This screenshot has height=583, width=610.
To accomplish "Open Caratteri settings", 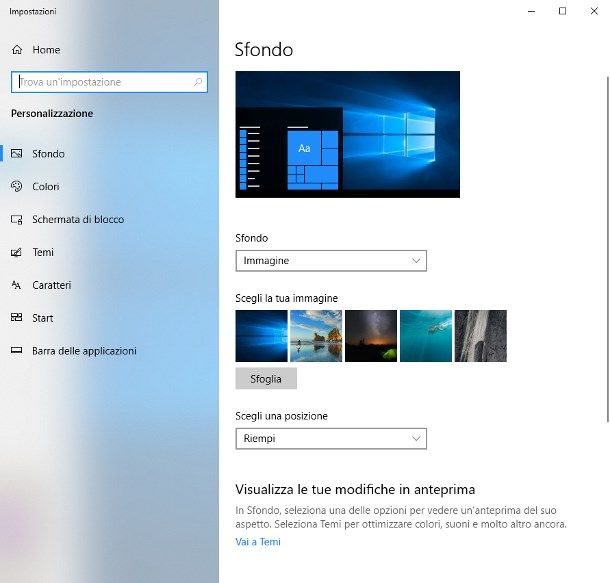I will 109,285.
